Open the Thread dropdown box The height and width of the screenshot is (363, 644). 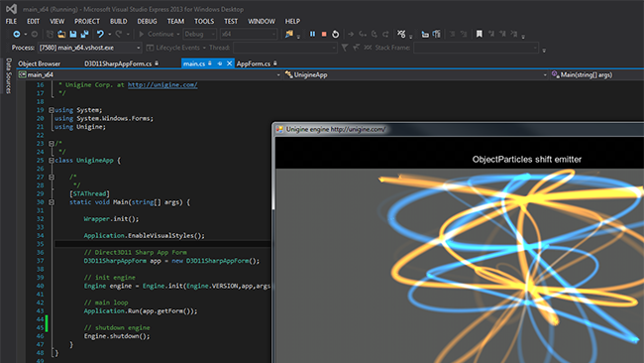click(285, 48)
